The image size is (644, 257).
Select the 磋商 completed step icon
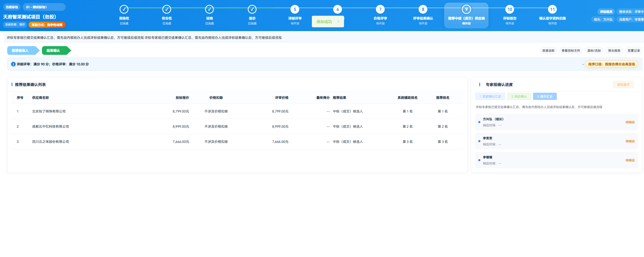(209, 10)
